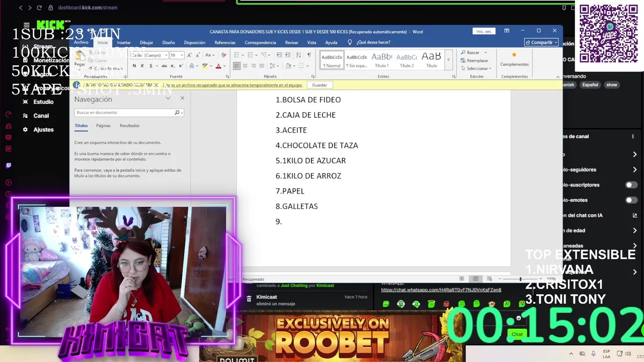Click the browser address bar dashboard.kick.com/stream
644x362 pixels.
[88, 8]
